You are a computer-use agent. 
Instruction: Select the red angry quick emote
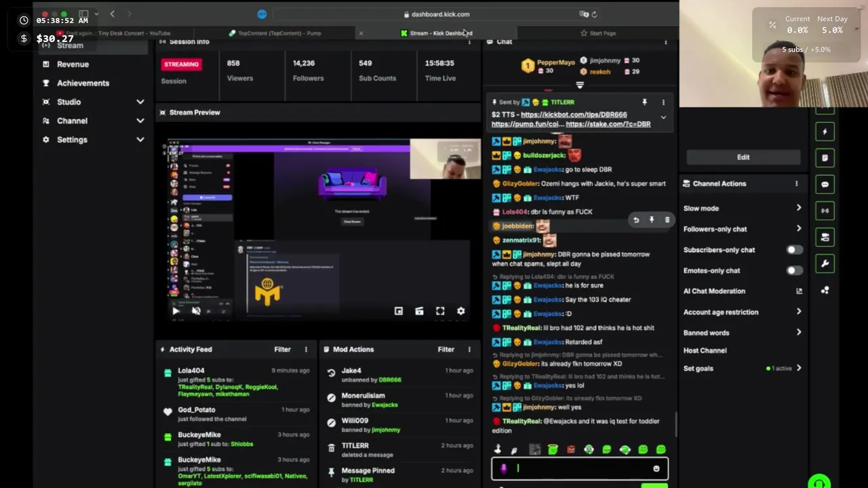571,450
